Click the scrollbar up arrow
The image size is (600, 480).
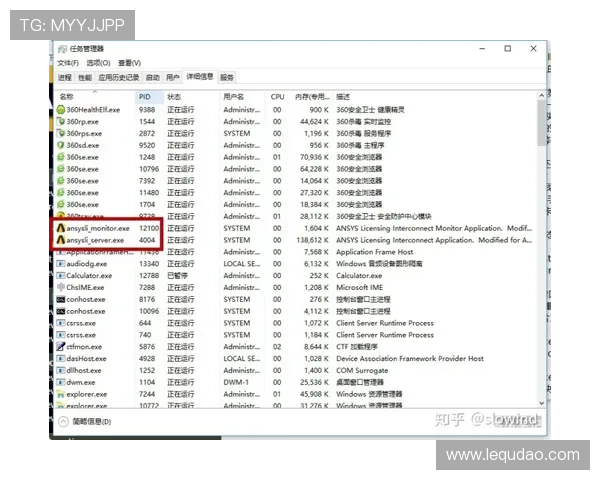coord(541,96)
